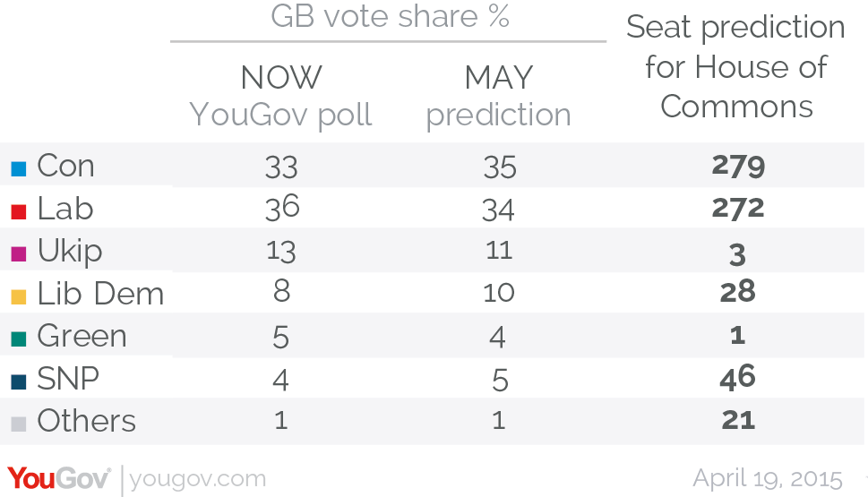Click the green Green party color square
This screenshot has height=497, width=868.
tap(19, 339)
